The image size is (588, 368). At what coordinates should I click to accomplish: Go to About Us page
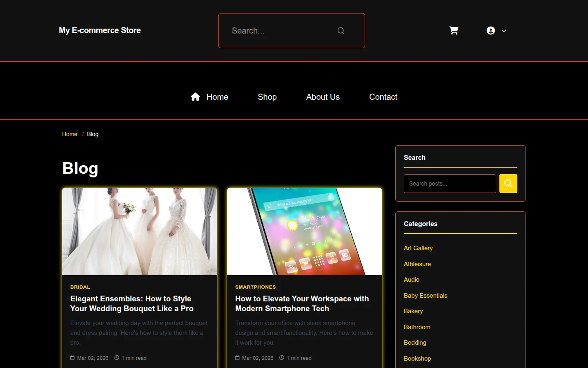click(323, 97)
